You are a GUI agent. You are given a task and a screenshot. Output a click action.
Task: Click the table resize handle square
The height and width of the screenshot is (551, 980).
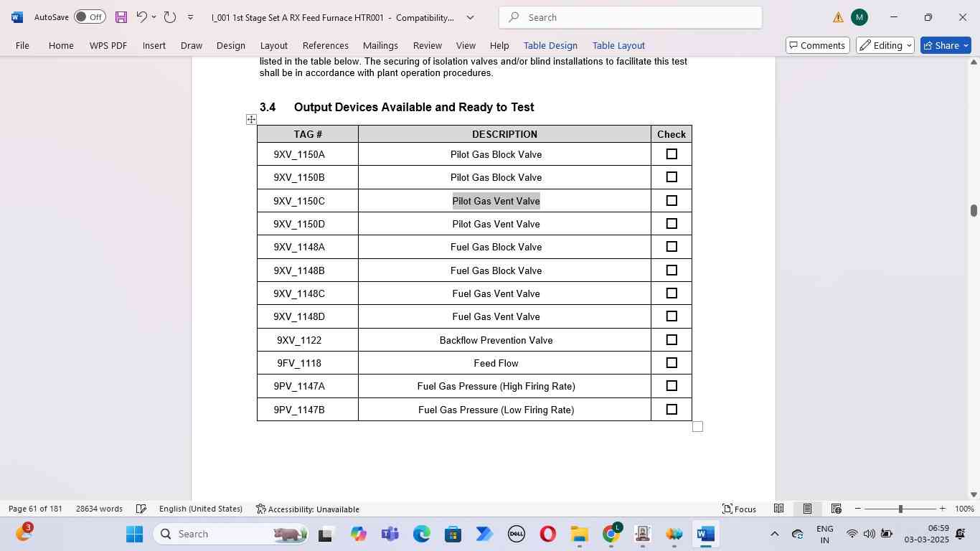[697, 427]
